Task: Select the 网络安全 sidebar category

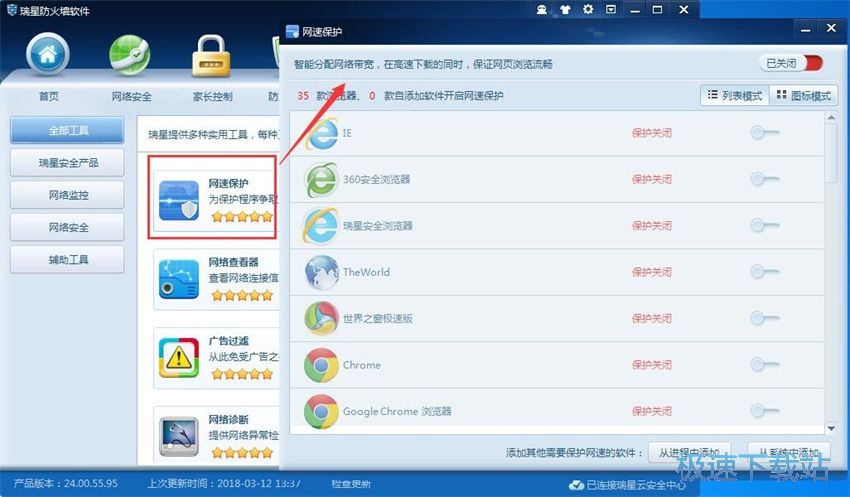Action: [67, 227]
